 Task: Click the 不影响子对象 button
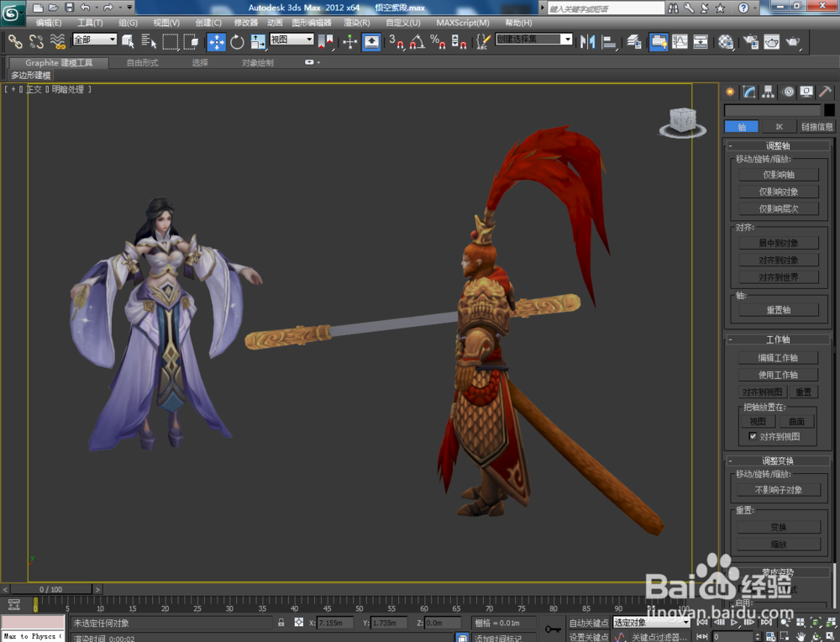coord(779,490)
